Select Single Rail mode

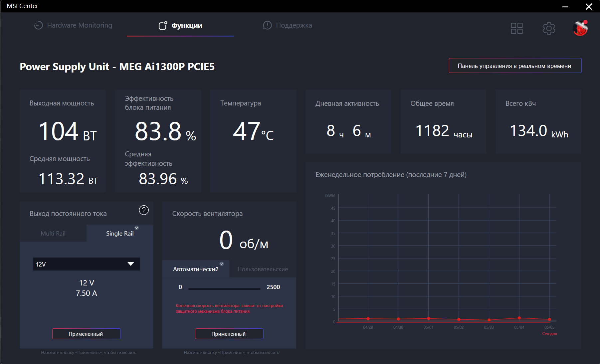(x=120, y=233)
